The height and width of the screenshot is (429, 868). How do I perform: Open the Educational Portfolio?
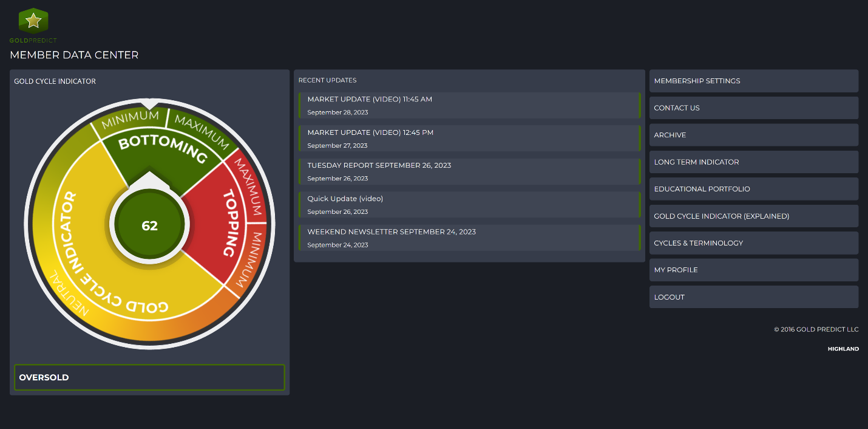pyautogui.click(x=754, y=189)
